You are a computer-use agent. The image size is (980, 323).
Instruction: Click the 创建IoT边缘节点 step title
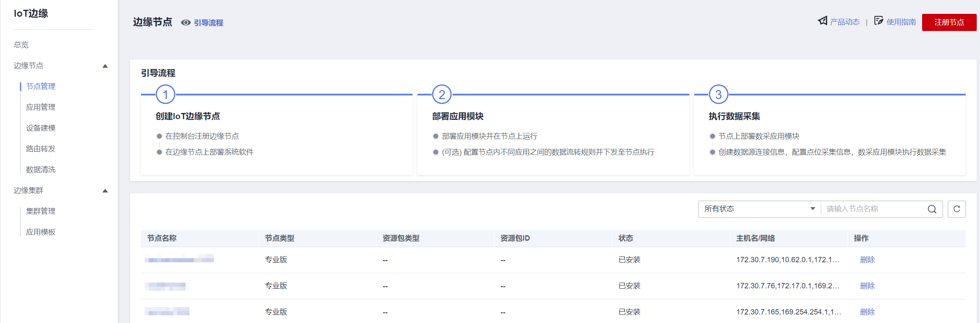point(188,116)
